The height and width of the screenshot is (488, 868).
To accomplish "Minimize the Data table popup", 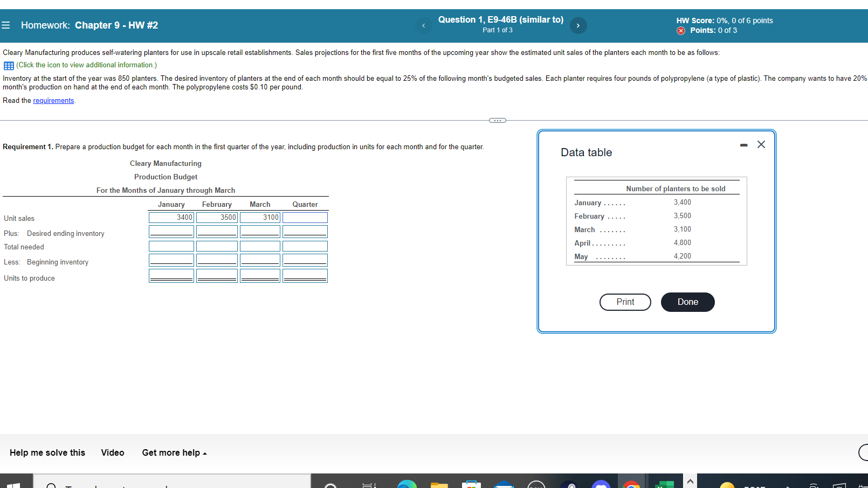I will point(744,145).
